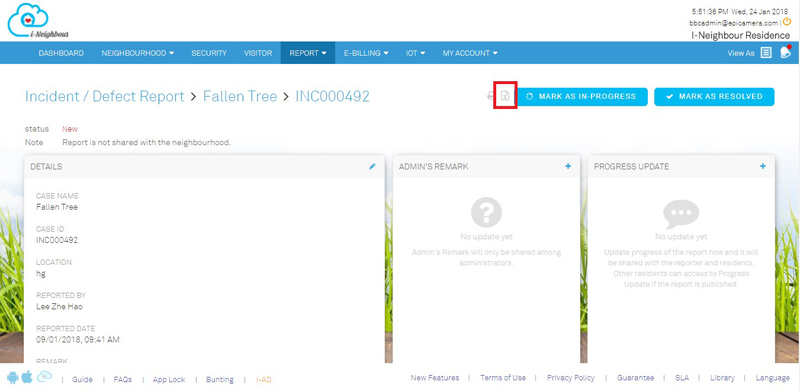Click reporter name Lee Zhe Hao
The height and width of the screenshot is (391, 800).
tap(60, 307)
